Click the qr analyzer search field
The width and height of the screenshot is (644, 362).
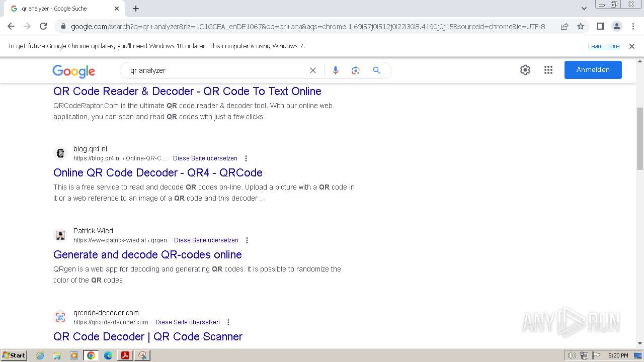click(216, 70)
